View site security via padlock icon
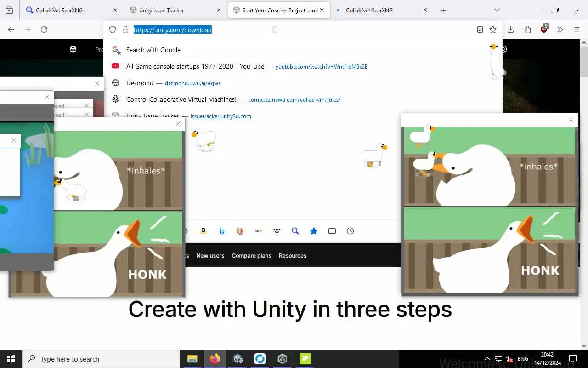 pyautogui.click(x=125, y=29)
